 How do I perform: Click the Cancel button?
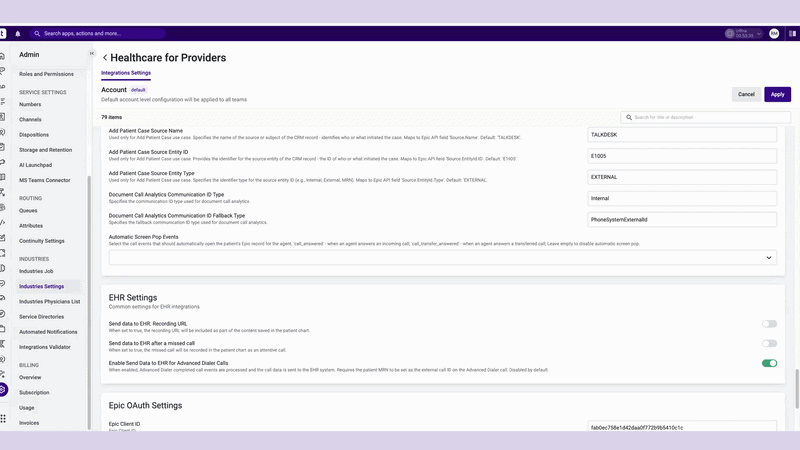point(746,94)
